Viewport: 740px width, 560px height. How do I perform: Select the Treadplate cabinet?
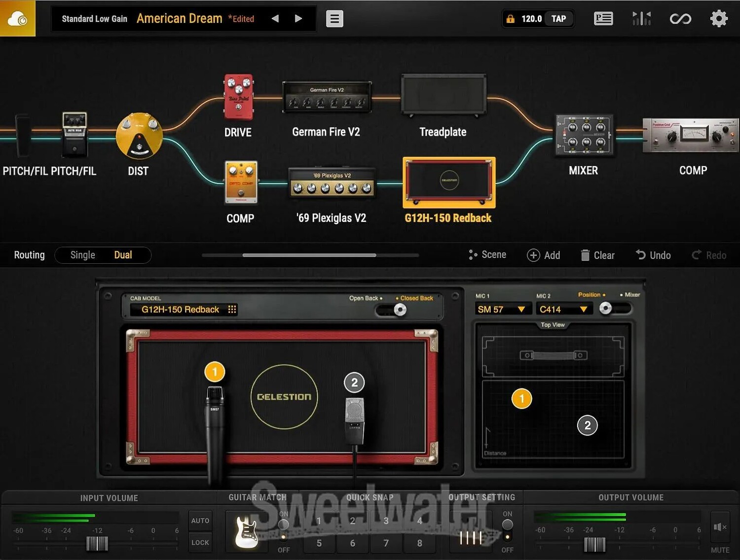(444, 95)
